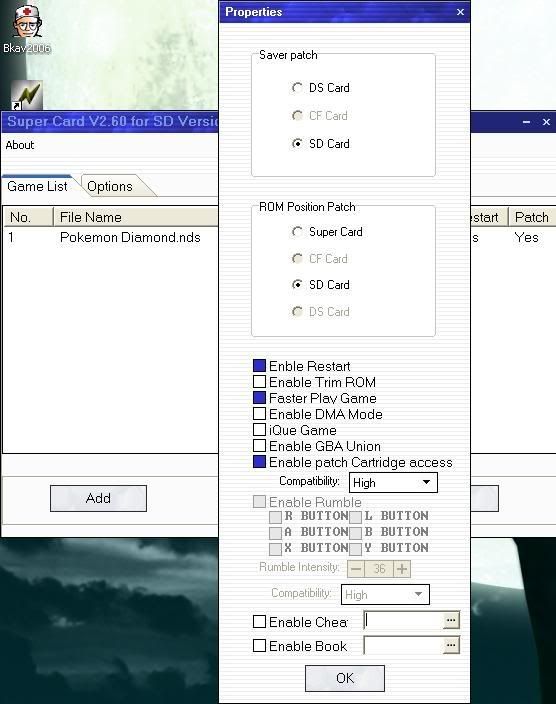Image resolution: width=556 pixels, height=704 pixels.
Task: Close the Properties dialog
Action: coord(460,12)
